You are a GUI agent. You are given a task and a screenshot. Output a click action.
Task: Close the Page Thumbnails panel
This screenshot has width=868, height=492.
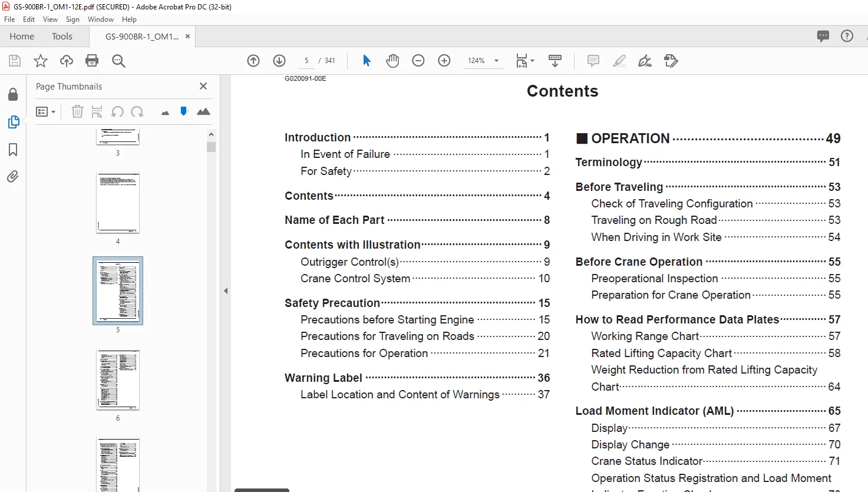pos(203,86)
